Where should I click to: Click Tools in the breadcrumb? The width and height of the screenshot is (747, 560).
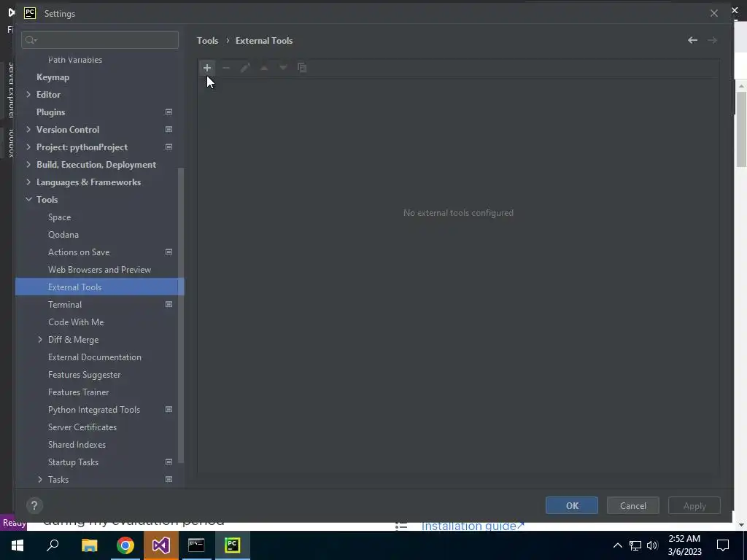click(208, 41)
